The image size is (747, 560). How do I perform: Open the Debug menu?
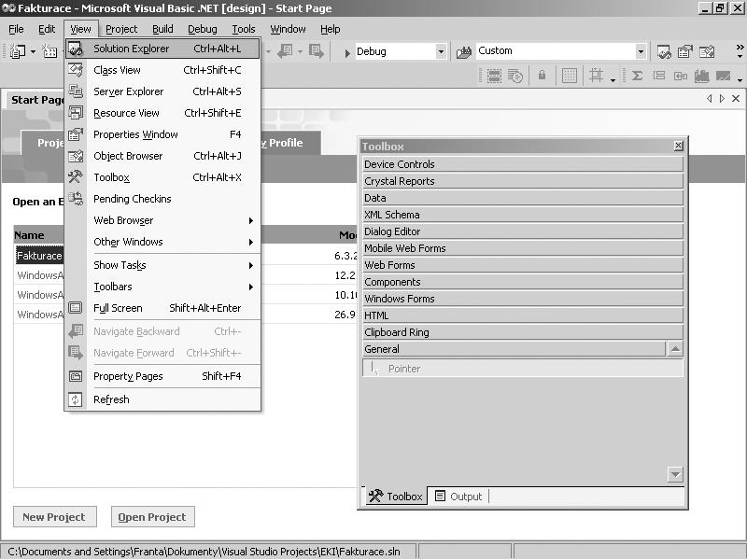click(203, 29)
